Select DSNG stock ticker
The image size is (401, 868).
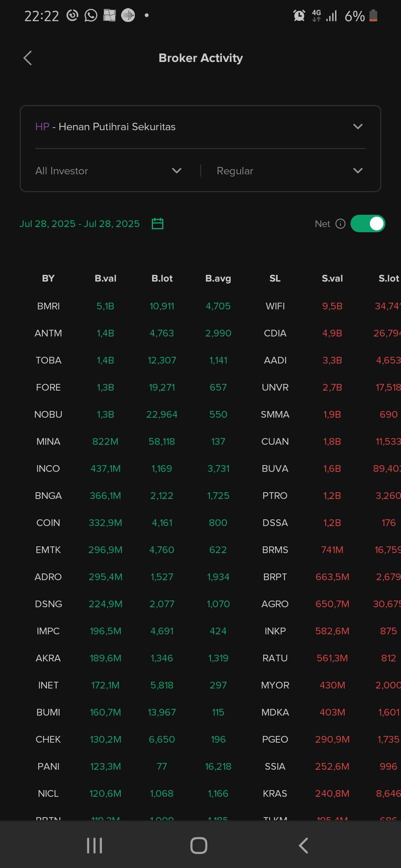(x=48, y=604)
